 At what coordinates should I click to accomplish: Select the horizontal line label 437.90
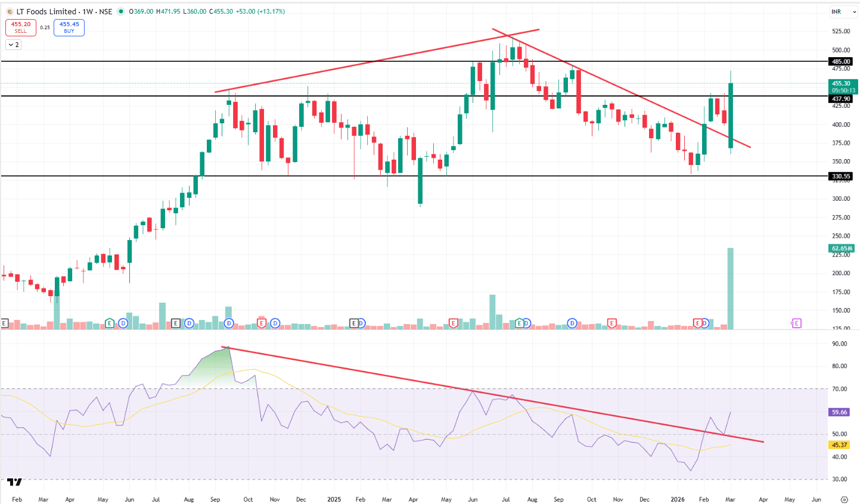coord(841,99)
